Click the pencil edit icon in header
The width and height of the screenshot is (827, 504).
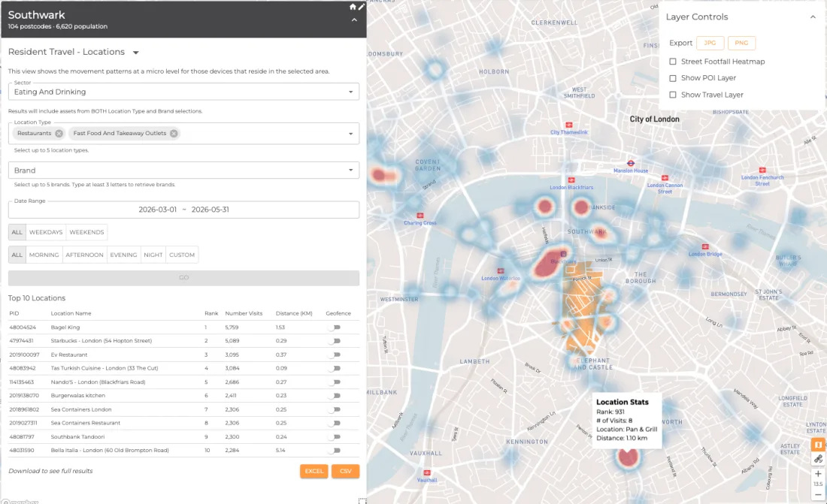[x=361, y=7]
